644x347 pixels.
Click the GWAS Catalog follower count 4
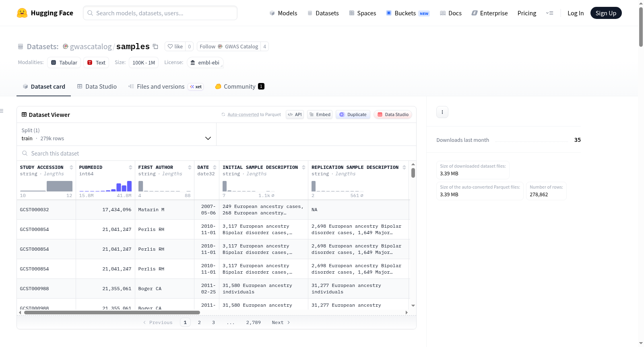(x=265, y=46)
